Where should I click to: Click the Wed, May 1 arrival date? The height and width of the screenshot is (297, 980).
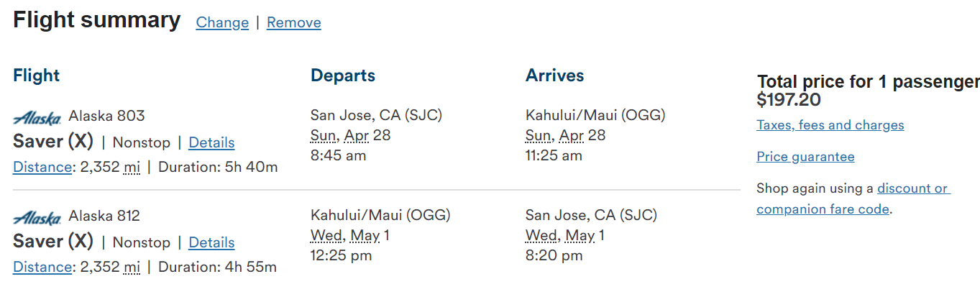pyautogui.click(x=564, y=235)
